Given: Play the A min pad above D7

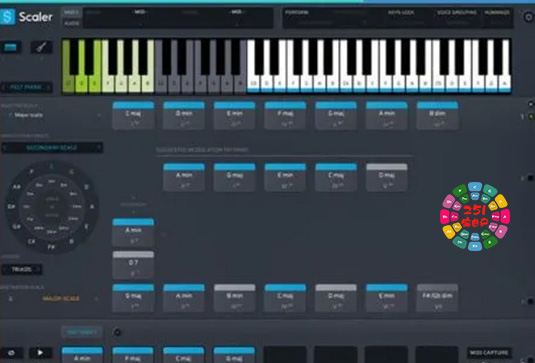Looking at the screenshot, I should pos(133,233).
